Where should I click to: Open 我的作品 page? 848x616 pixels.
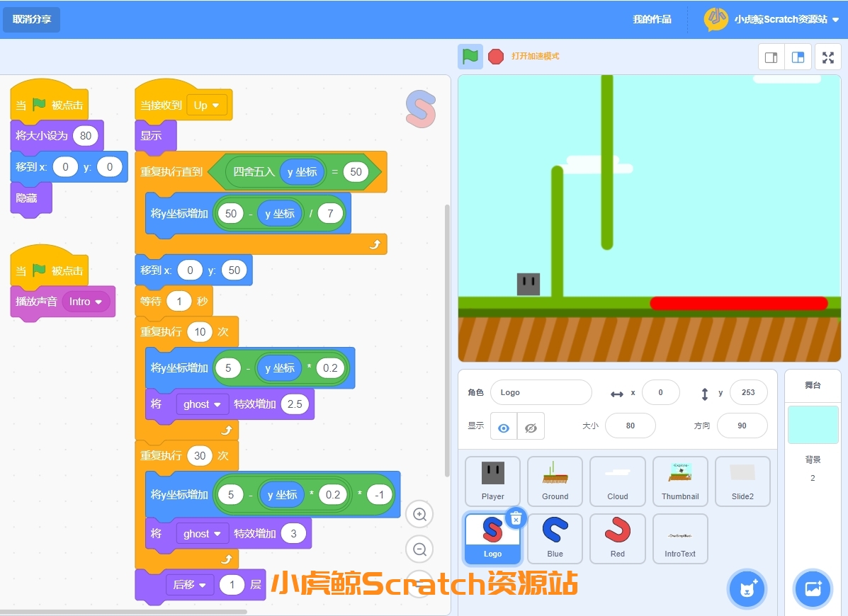pyautogui.click(x=652, y=19)
